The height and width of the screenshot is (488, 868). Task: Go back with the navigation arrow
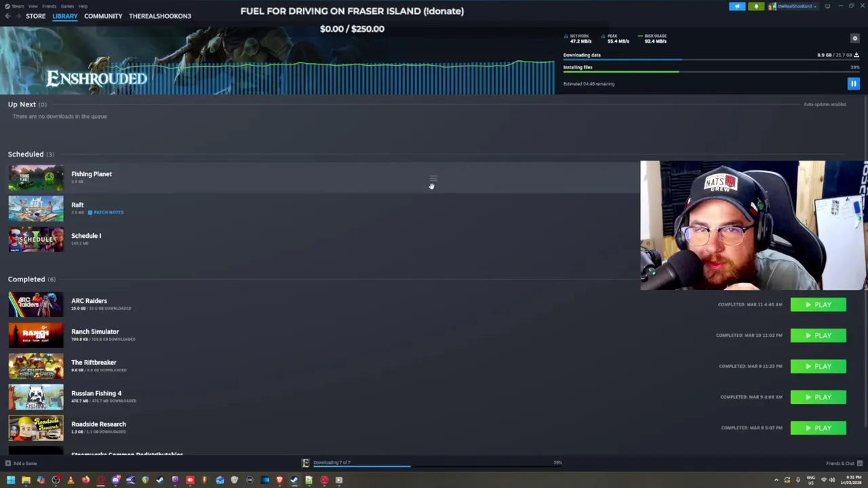7,16
